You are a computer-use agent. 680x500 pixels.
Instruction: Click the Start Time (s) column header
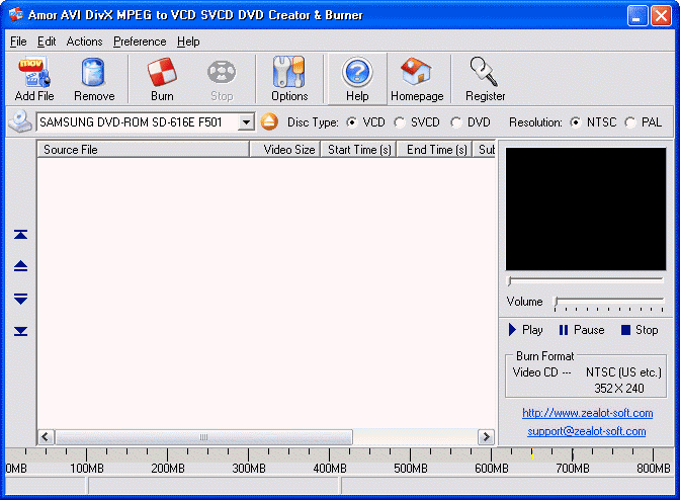tap(359, 150)
